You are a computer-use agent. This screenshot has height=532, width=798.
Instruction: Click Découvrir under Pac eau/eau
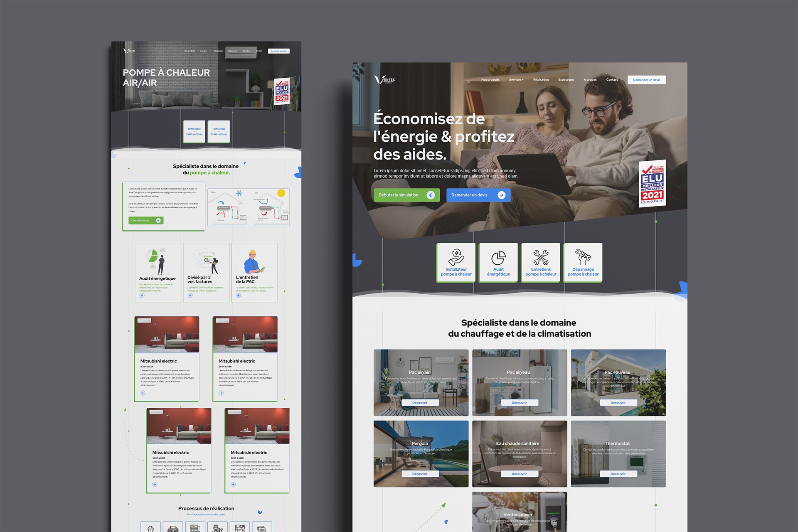point(618,403)
